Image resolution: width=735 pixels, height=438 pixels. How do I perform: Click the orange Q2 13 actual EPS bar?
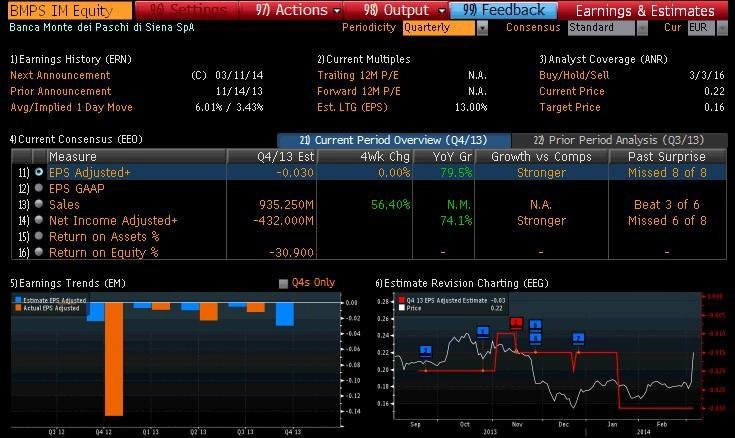[x=209, y=311]
